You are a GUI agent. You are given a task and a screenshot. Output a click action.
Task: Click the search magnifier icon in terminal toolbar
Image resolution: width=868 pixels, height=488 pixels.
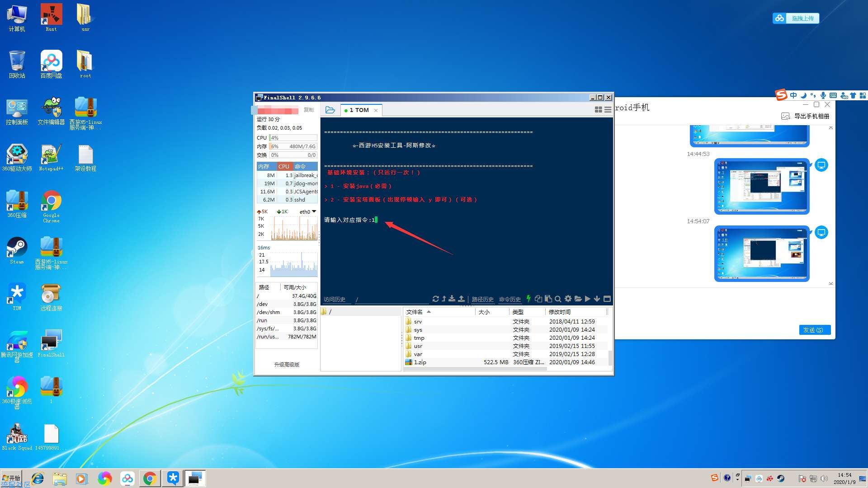(558, 299)
